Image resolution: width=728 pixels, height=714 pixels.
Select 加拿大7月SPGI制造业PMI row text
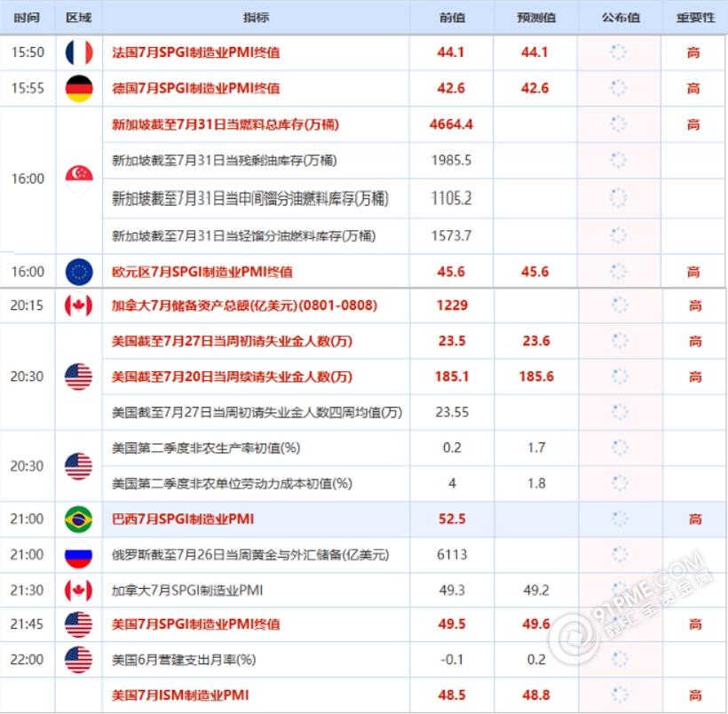click(187, 591)
